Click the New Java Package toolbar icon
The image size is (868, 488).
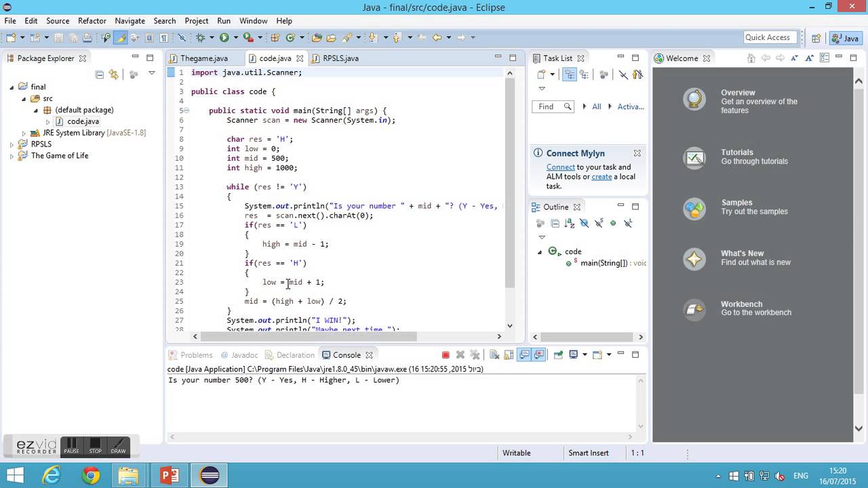[x=275, y=37]
